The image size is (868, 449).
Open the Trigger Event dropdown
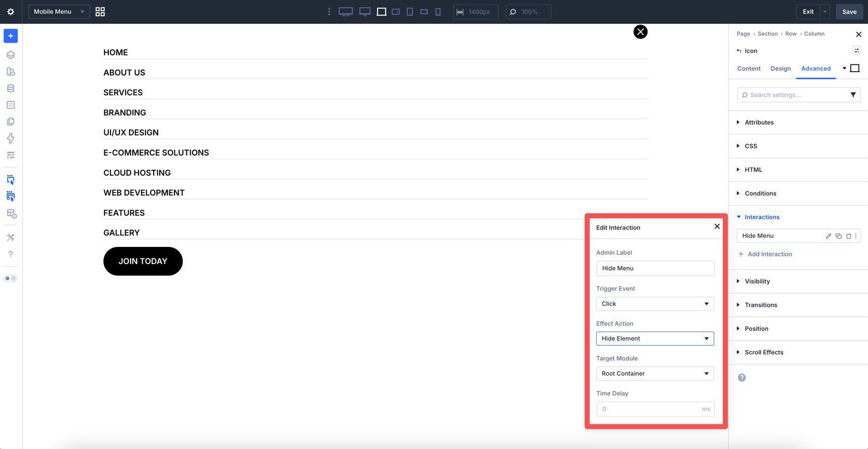tap(655, 304)
